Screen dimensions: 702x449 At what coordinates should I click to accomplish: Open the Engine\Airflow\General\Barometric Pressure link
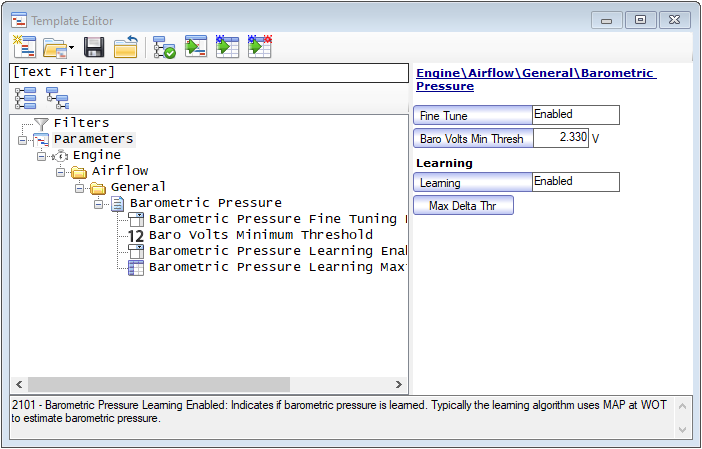(535, 80)
